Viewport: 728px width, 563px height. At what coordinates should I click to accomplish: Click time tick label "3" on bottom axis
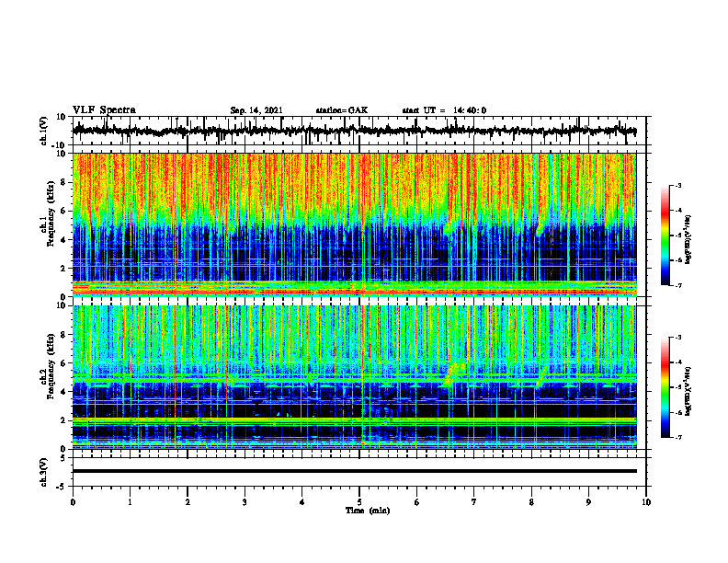click(x=245, y=502)
